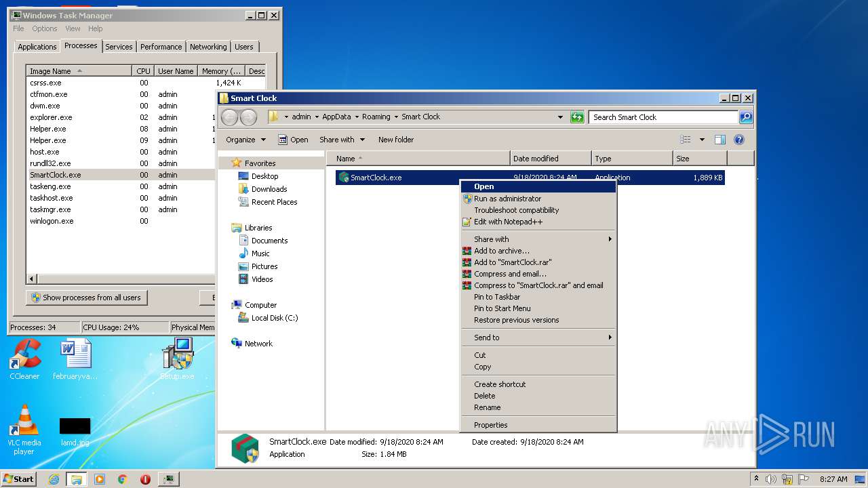Viewport: 868px width, 488px height.
Task: Open the Performance tab in Task Manager
Action: (161, 47)
